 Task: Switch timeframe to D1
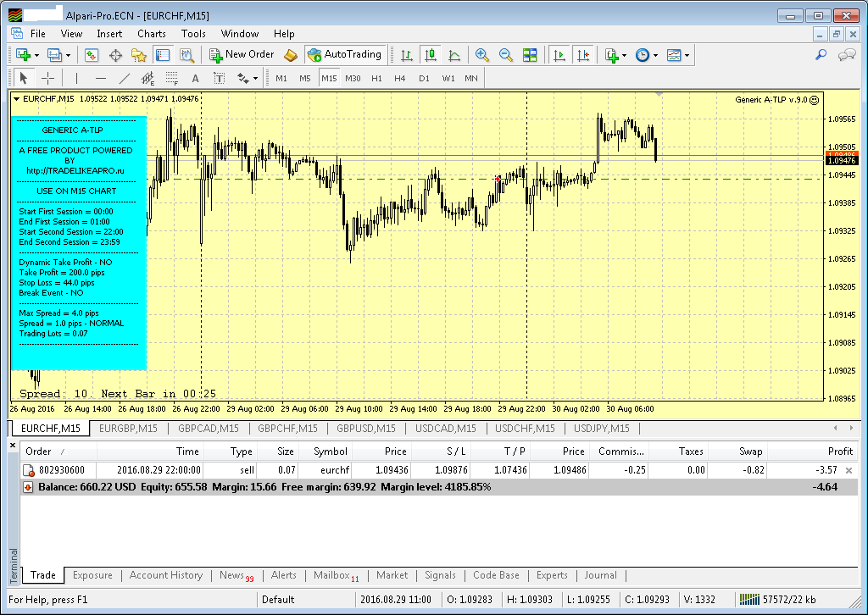(424, 79)
